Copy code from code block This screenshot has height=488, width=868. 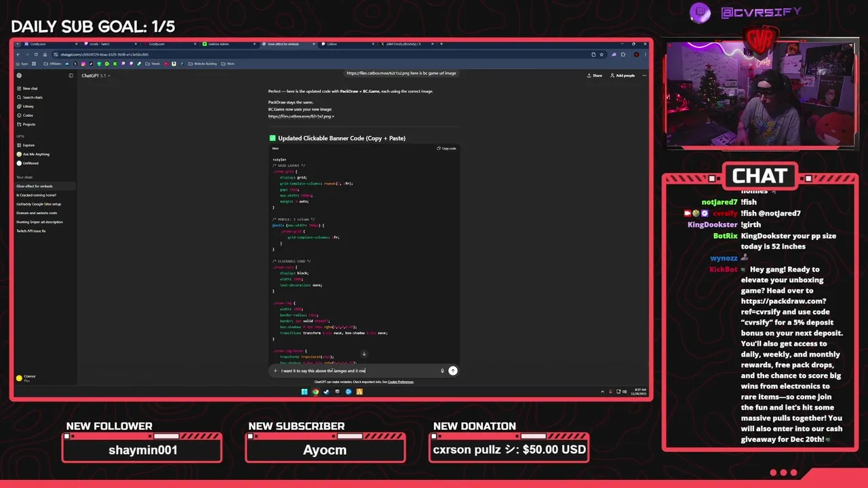[446, 148]
